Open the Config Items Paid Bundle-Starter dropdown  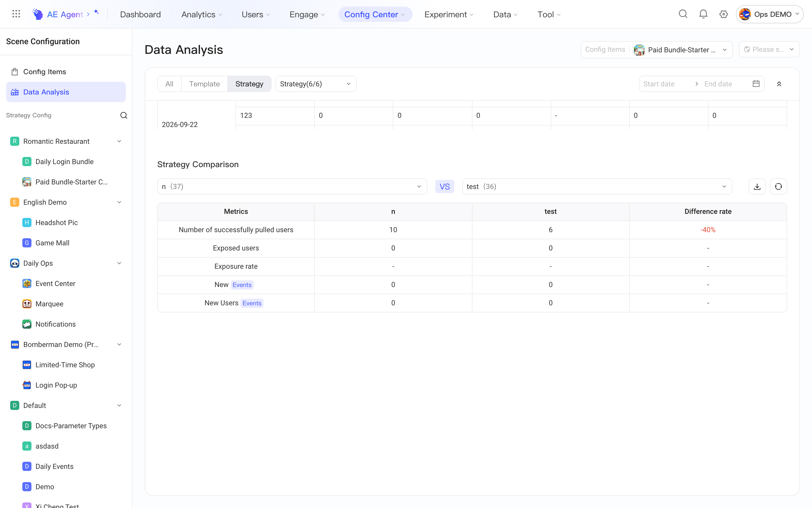click(x=656, y=50)
